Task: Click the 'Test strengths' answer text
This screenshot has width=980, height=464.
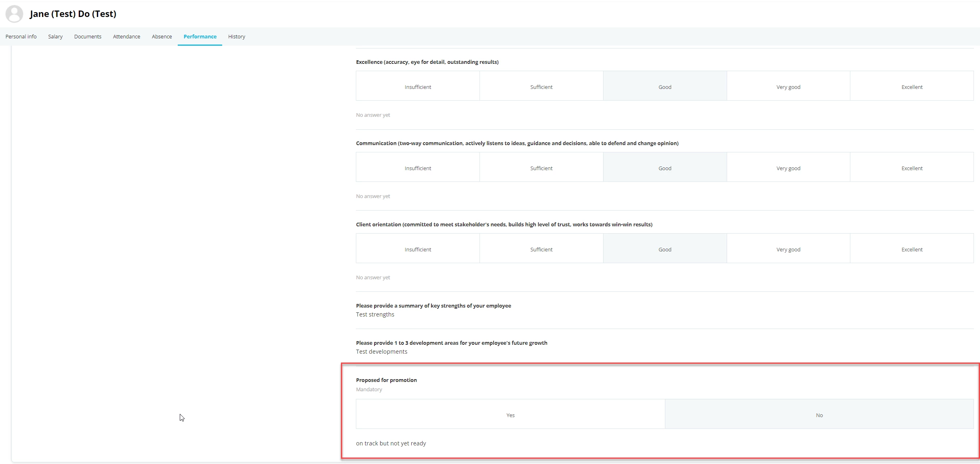Action: [375, 314]
